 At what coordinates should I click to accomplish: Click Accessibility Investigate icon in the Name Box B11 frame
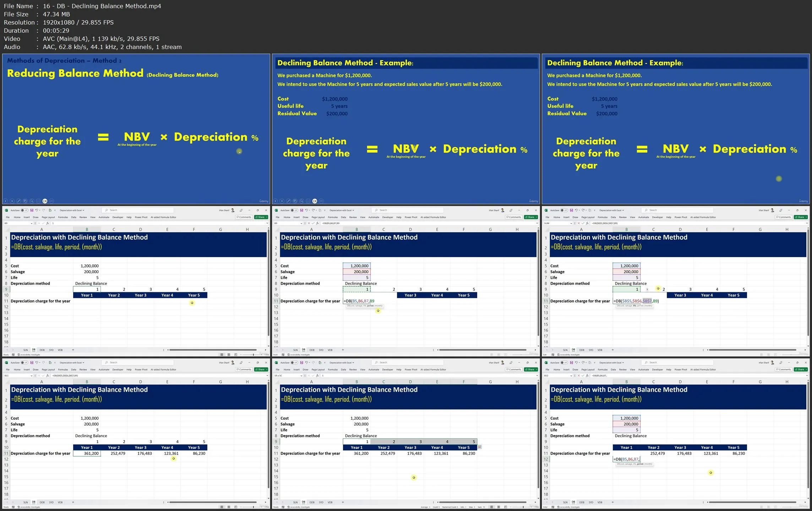[x=18, y=507]
